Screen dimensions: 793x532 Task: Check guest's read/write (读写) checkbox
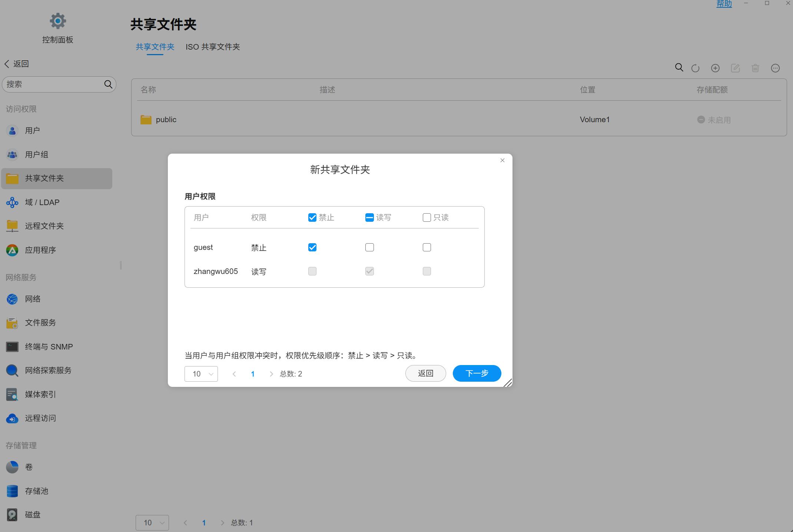[369, 247]
